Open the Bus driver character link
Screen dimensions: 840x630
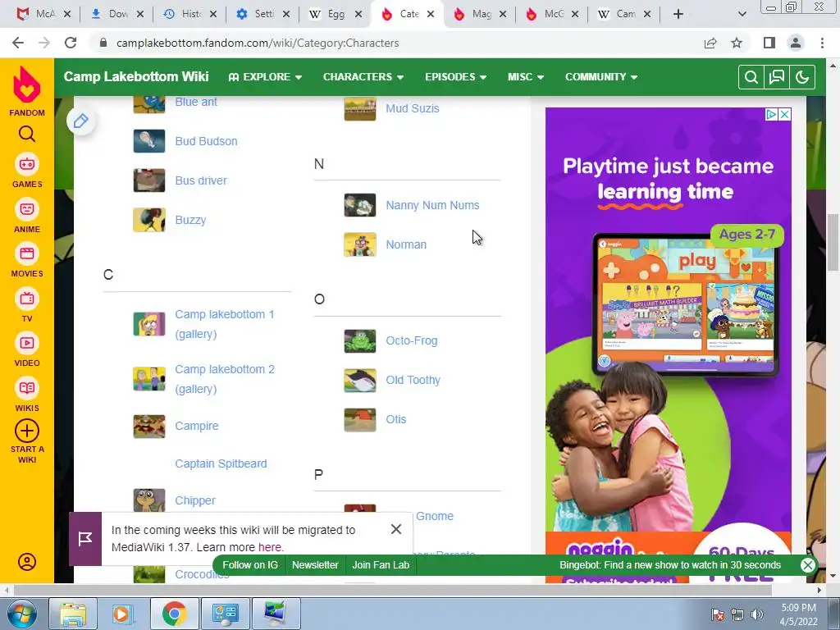[x=201, y=180]
